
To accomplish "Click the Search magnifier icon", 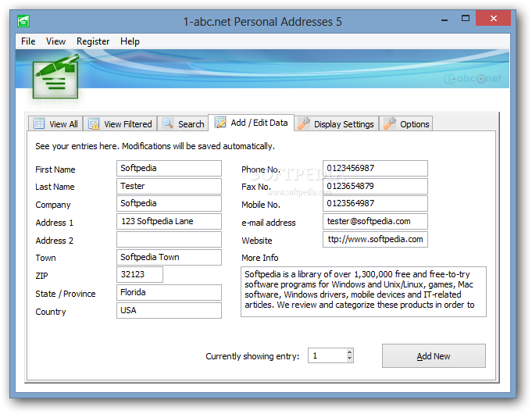I will pyautogui.click(x=168, y=123).
